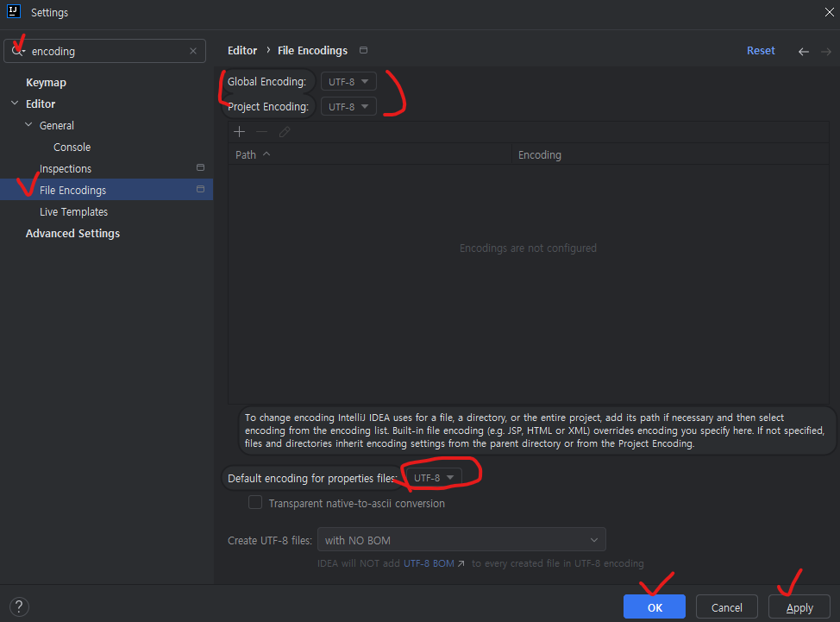Image resolution: width=840 pixels, height=622 pixels.
Task: Click 'Default encoding for properties files' label
Action: point(312,478)
